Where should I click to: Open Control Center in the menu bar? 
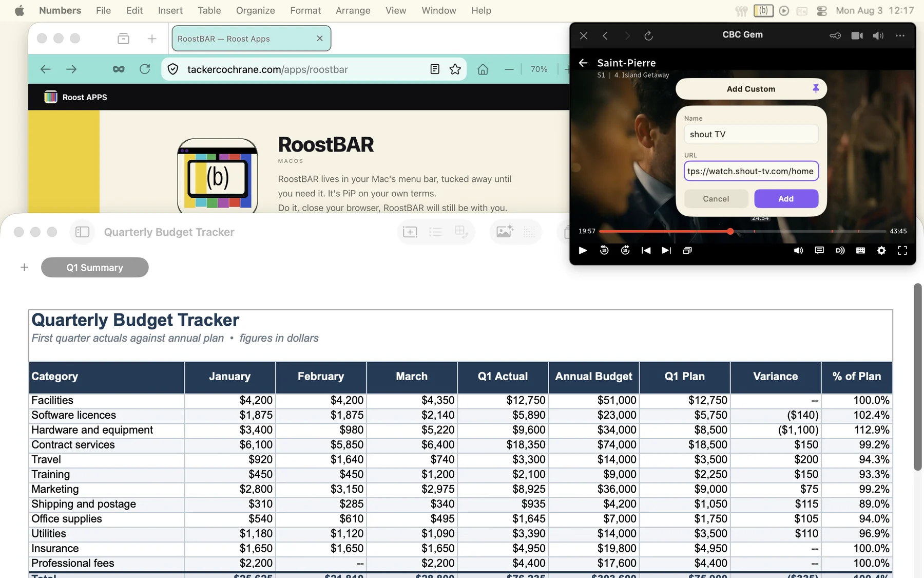(x=822, y=10)
